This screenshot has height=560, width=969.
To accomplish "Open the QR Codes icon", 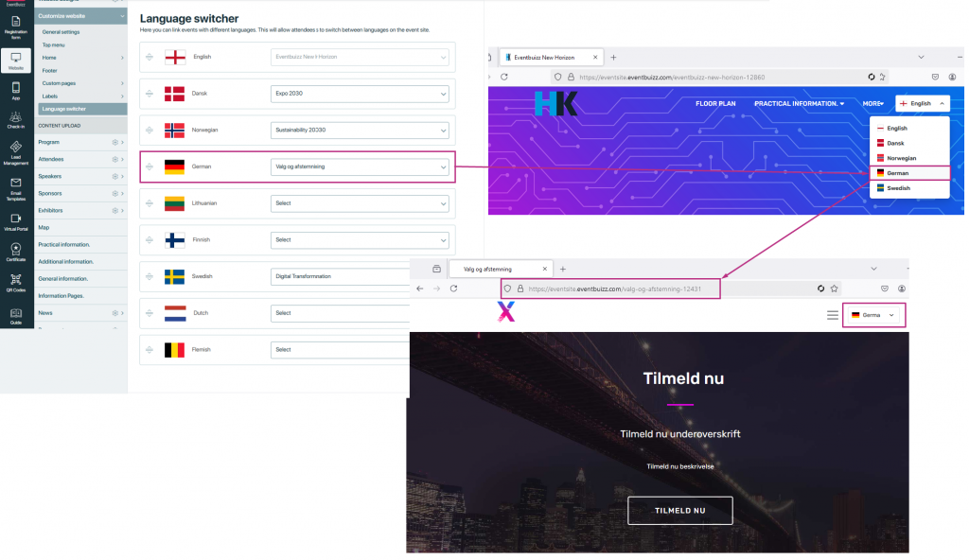I will point(16,283).
